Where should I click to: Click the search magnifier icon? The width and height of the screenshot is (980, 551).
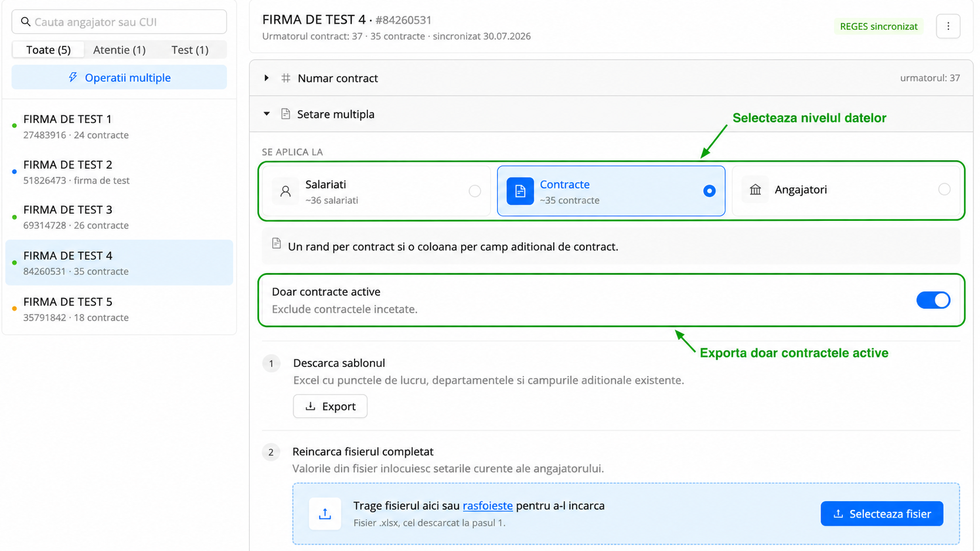[25, 22]
